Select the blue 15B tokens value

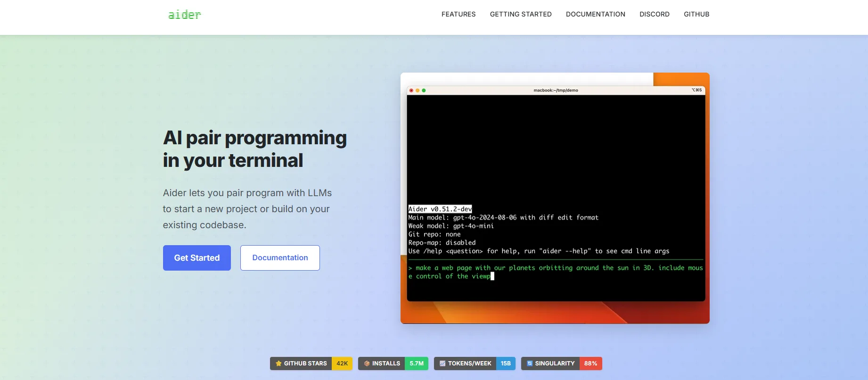coord(506,363)
